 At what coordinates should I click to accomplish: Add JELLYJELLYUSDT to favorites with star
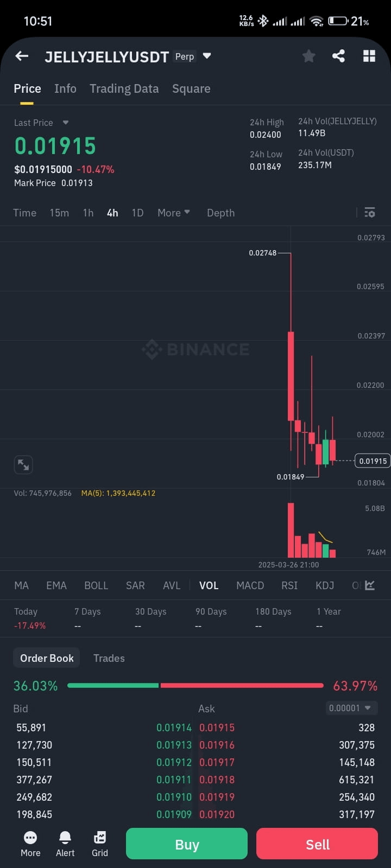click(x=308, y=56)
